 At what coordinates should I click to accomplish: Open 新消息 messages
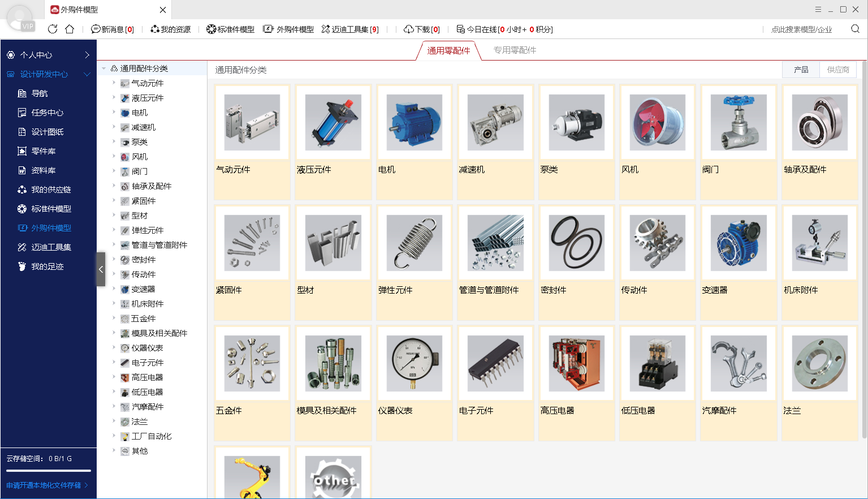[113, 29]
